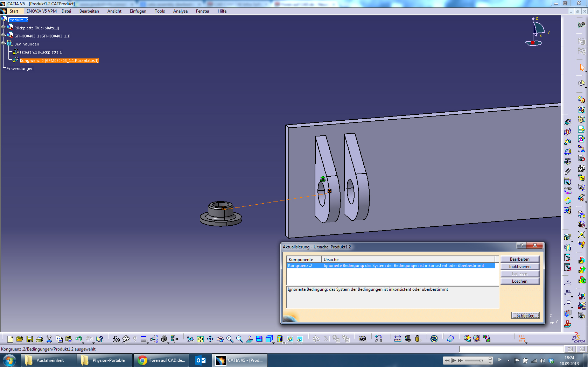
Task: Select the Normal View icon
Action: coord(250,339)
